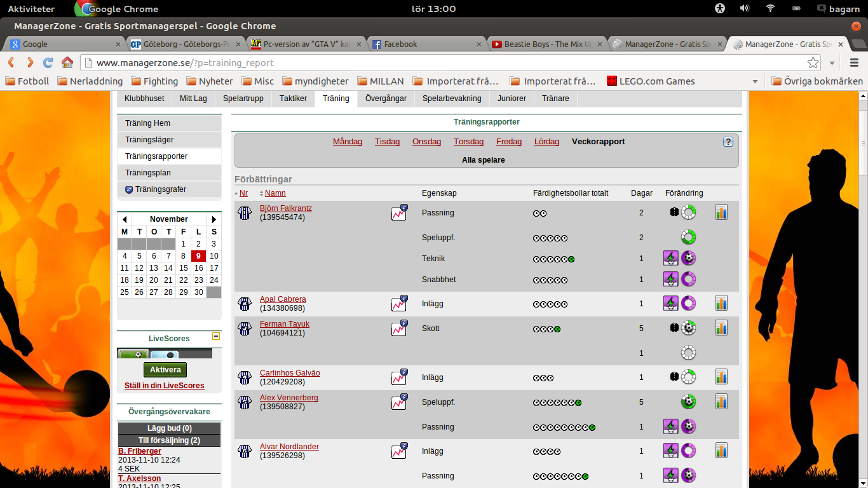Select Träningsplan in the sidebar menu
This screenshot has width=868, height=488.
click(169, 173)
